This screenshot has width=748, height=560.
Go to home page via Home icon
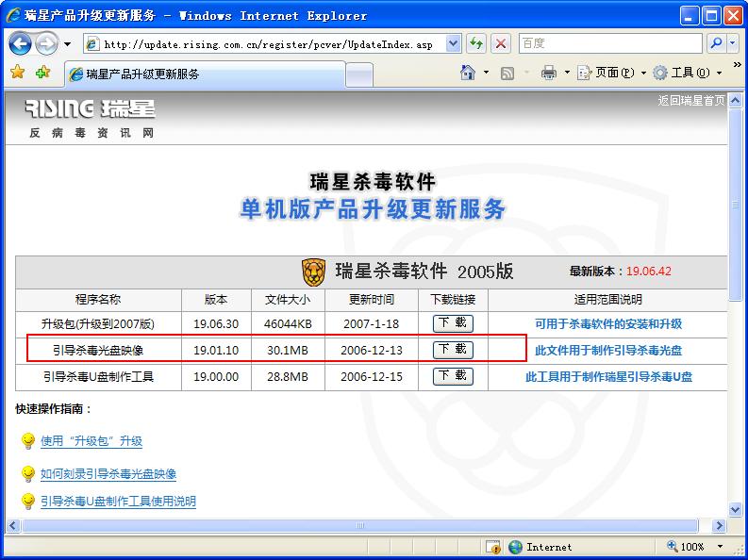coord(468,73)
